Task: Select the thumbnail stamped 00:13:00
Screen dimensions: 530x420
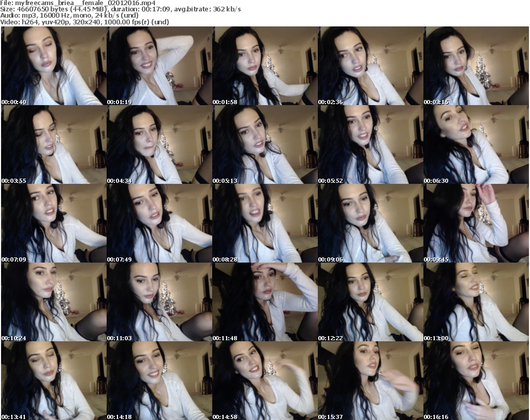Action: (476, 302)
